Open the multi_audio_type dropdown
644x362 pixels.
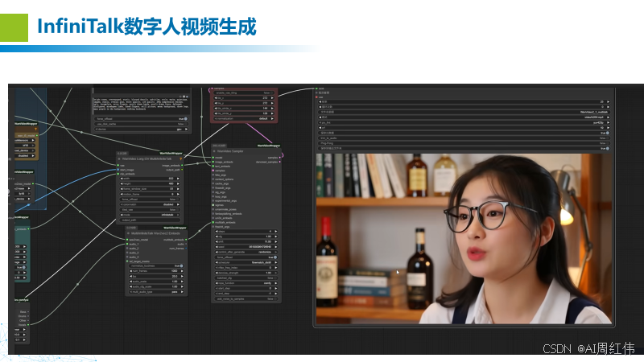(x=156, y=292)
